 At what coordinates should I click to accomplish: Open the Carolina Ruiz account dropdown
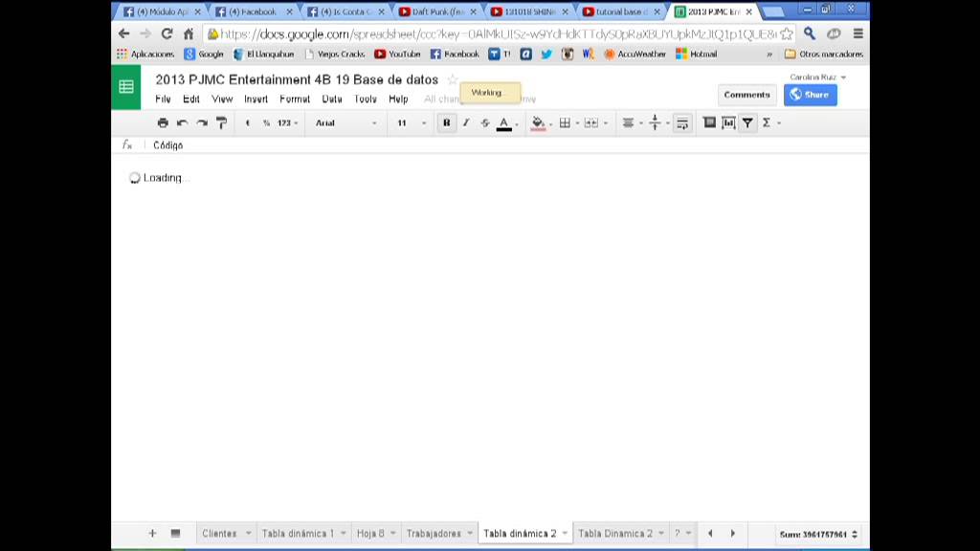(x=817, y=77)
